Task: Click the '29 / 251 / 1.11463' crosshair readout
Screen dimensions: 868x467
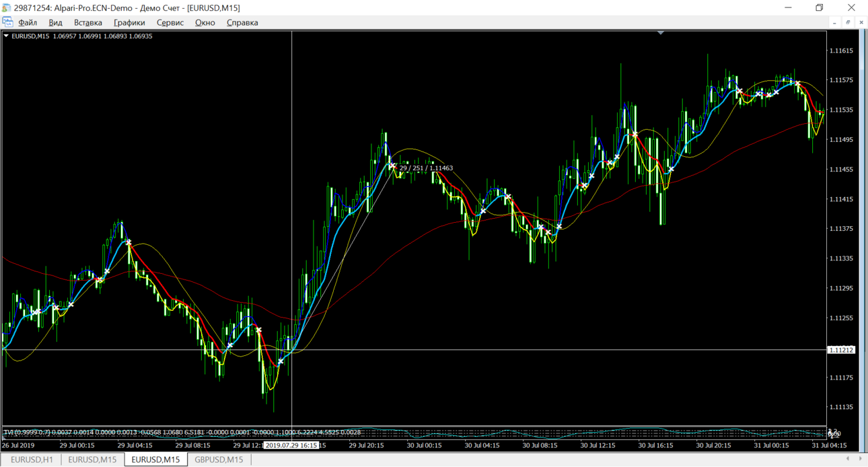Action: pyautogui.click(x=426, y=168)
